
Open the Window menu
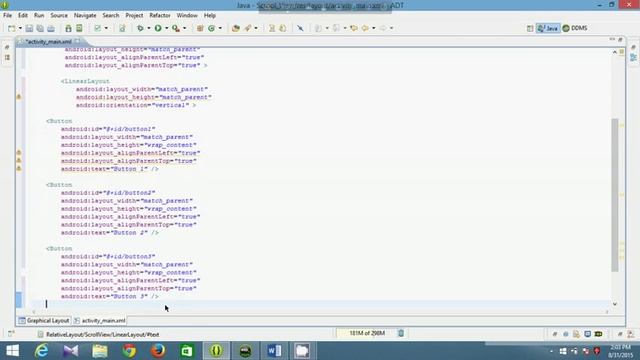point(187,16)
